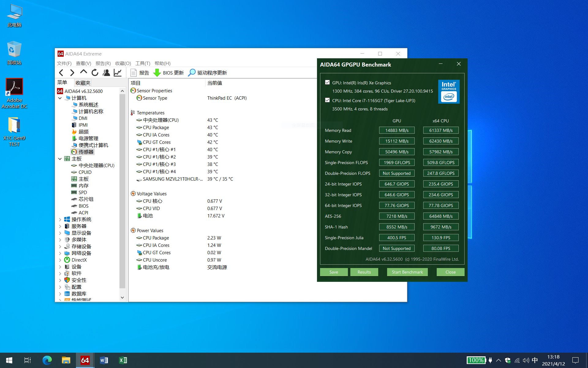Click Save in GPGPU Benchmark
Viewport: 588px width, 368px height.
pos(334,272)
